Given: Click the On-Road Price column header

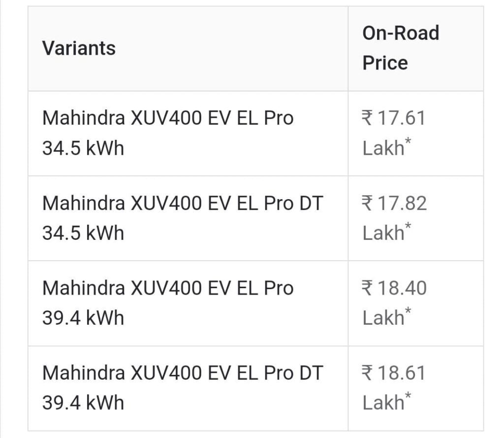Looking at the screenshot, I should pyautogui.click(x=401, y=48).
